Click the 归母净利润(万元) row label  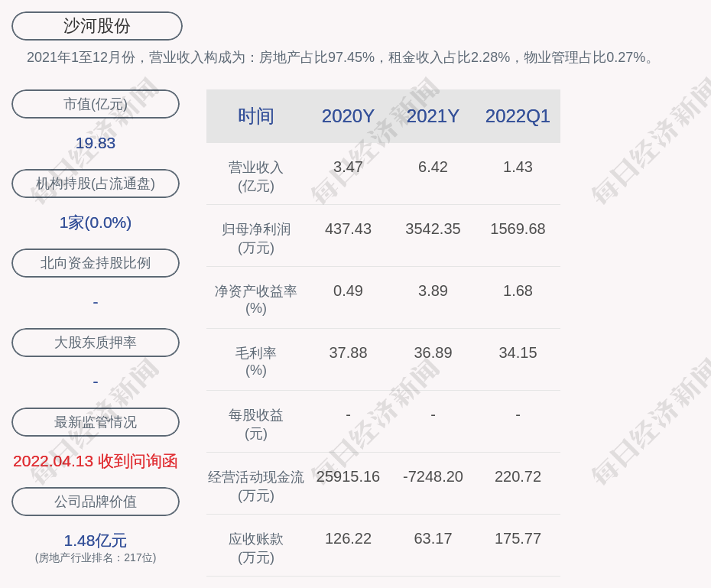click(x=256, y=238)
